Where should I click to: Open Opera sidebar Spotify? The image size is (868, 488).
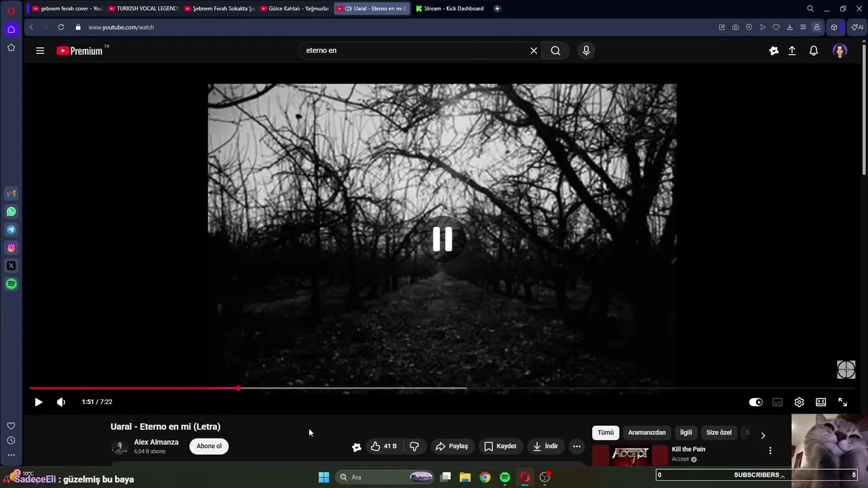(x=11, y=285)
